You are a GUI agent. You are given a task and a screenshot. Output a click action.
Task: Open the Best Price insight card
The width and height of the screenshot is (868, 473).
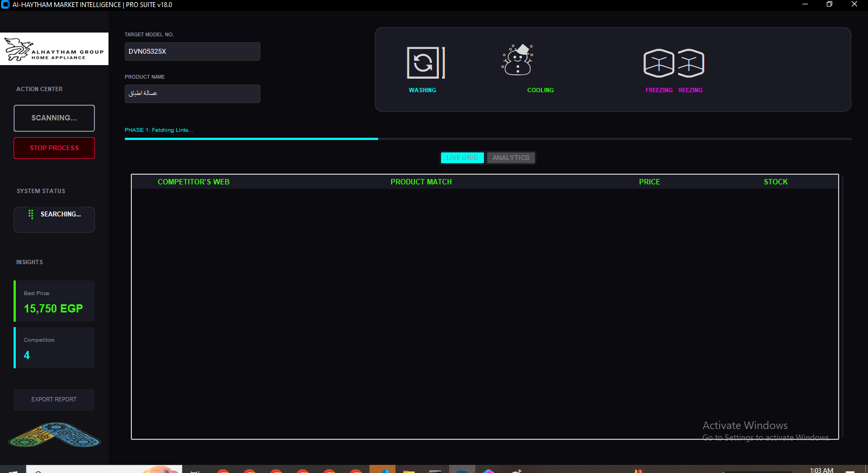(x=54, y=302)
